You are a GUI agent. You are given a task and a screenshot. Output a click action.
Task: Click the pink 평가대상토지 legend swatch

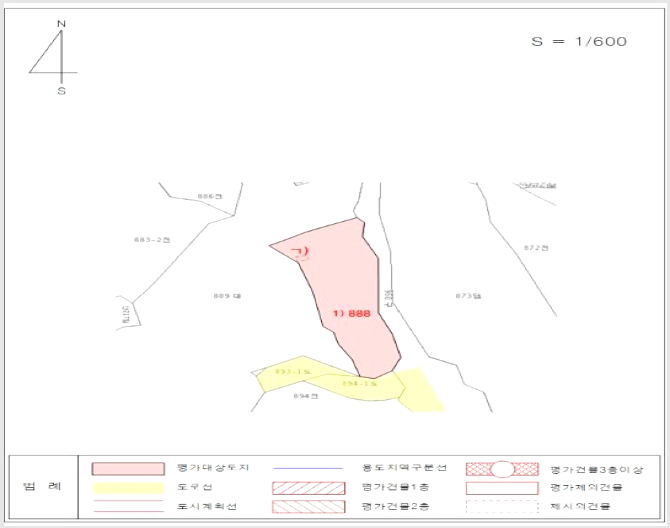click(x=128, y=469)
